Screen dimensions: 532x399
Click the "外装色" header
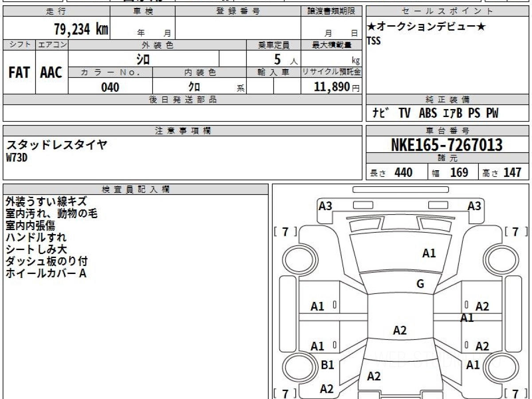157,45
